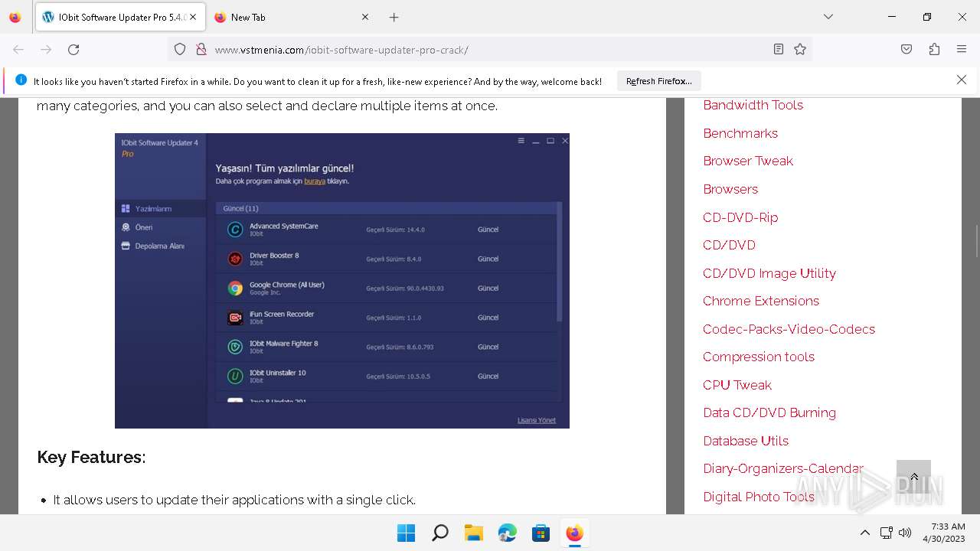Viewport: 980px width, 551px height.
Task: Click the scroll-to-top arrow button
Action: (x=913, y=477)
